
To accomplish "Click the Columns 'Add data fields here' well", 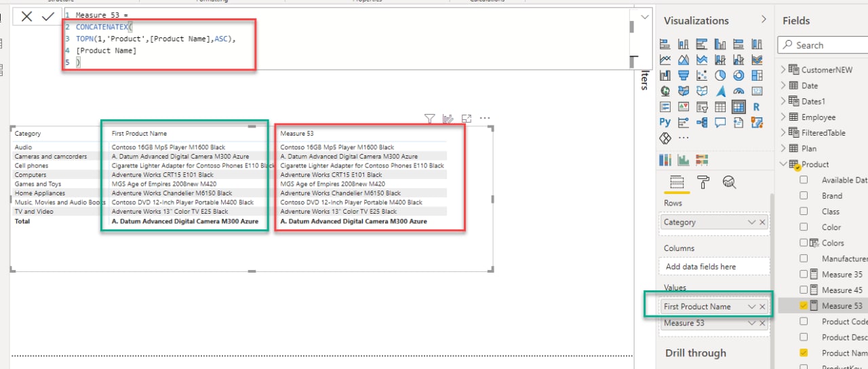I will tap(713, 267).
